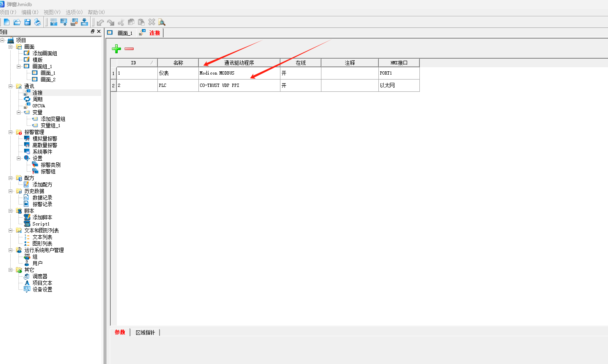Switch to the 画面_1 tab
The width and height of the screenshot is (608, 364).
(x=121, y=33)
